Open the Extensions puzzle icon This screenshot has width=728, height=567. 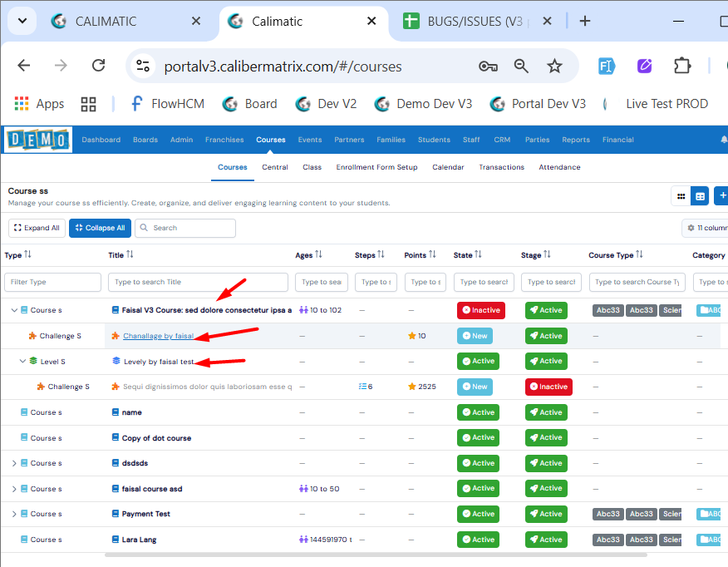(682, 66)
